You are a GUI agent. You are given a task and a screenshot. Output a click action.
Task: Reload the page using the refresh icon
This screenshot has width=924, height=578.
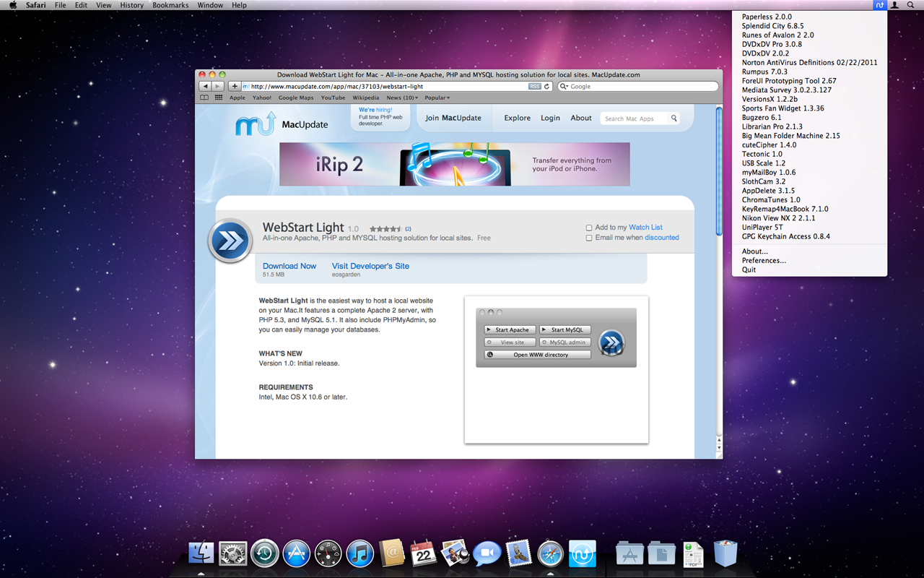[546, 85]
